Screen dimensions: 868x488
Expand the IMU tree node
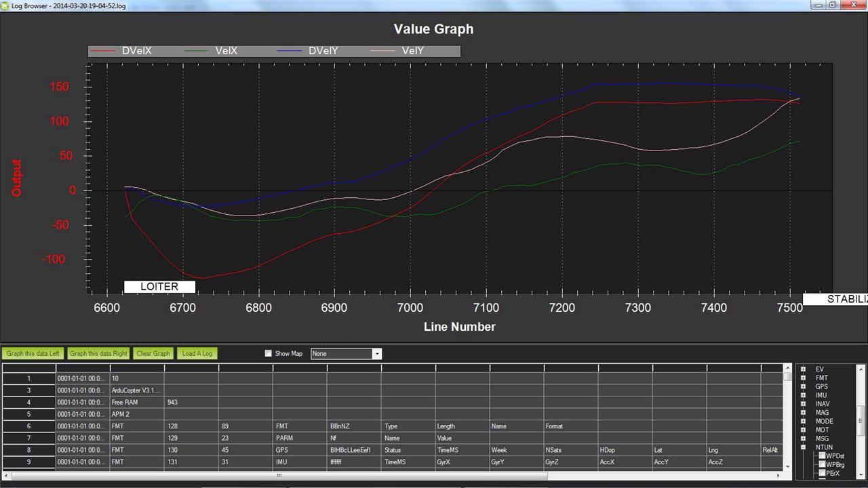point(804,395)
